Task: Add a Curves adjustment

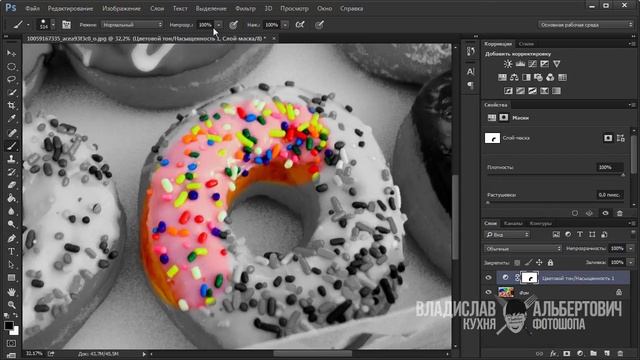Action: click(x=532, y=64)
